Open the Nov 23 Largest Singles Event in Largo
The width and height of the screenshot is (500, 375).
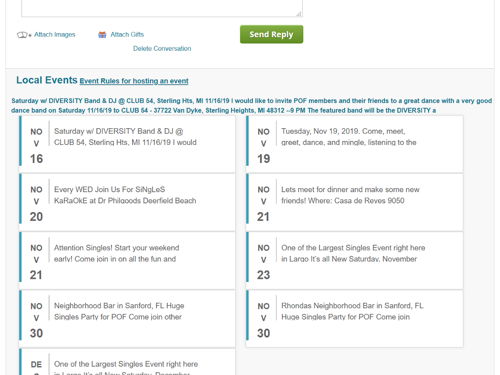click(354, 260)
